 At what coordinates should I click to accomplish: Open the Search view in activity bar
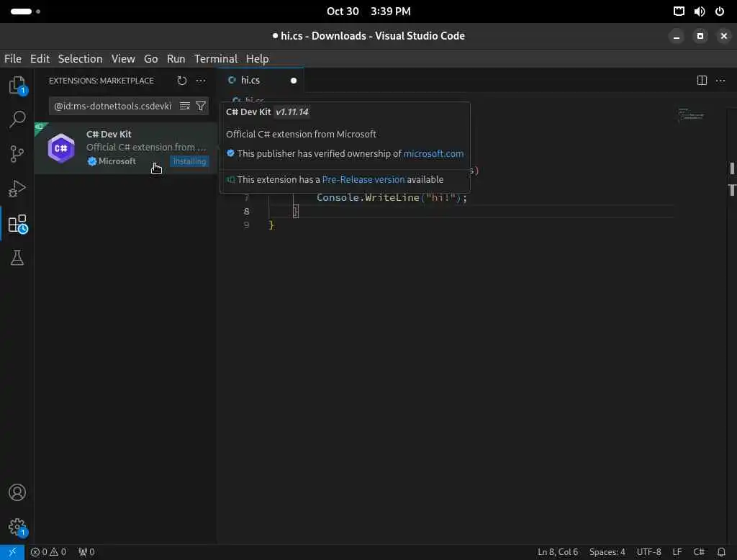[17, 119]
